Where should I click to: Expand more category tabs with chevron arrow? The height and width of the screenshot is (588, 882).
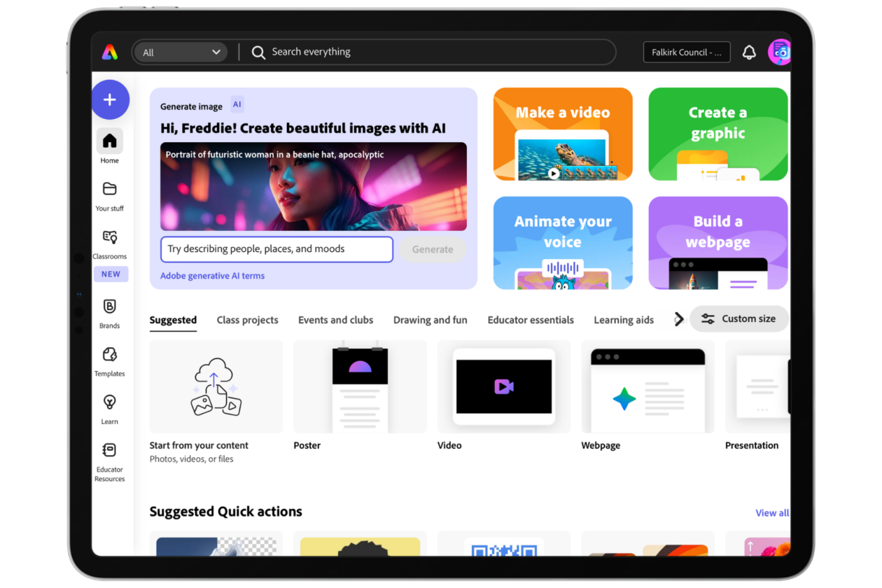(678, 320)
